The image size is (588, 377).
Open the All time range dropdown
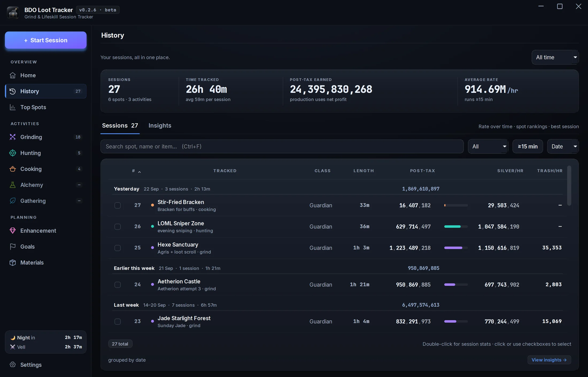(x=555, y=57)
